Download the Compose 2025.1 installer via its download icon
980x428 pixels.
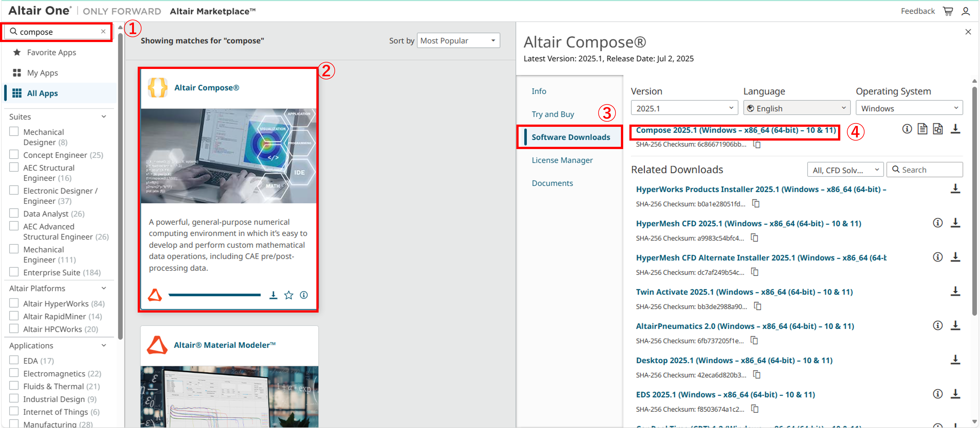tap(955, 129)
